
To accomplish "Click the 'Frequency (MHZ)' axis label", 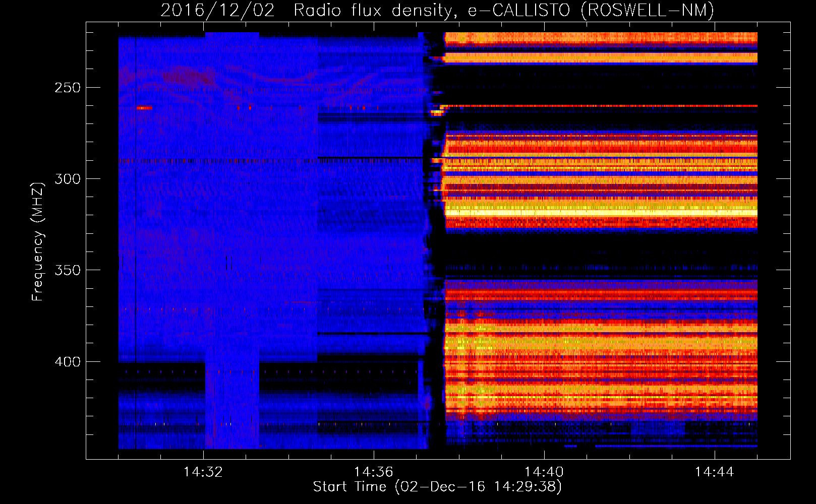I will 38,241.
